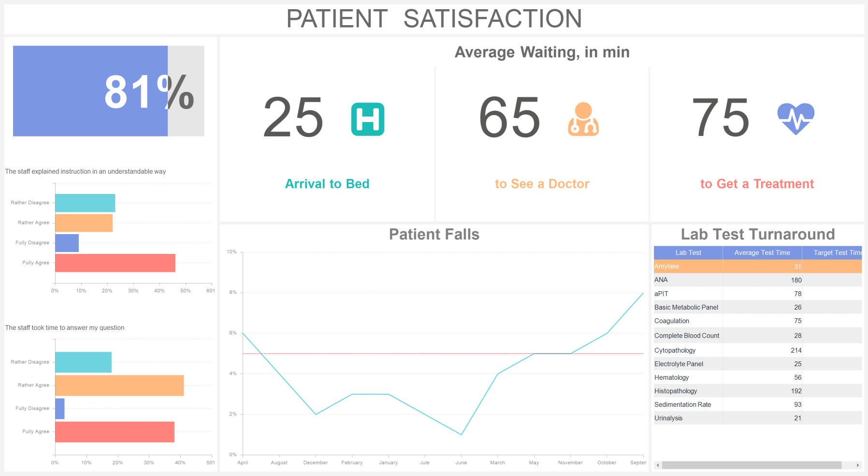Click the Arrival to Bed label
The image size is (868, 476).
pos(327,184)
